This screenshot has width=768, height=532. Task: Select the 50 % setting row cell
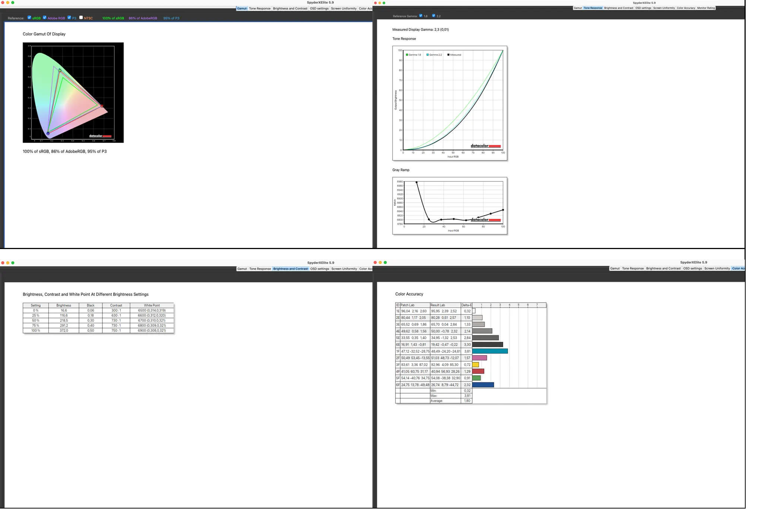(36, 321)
